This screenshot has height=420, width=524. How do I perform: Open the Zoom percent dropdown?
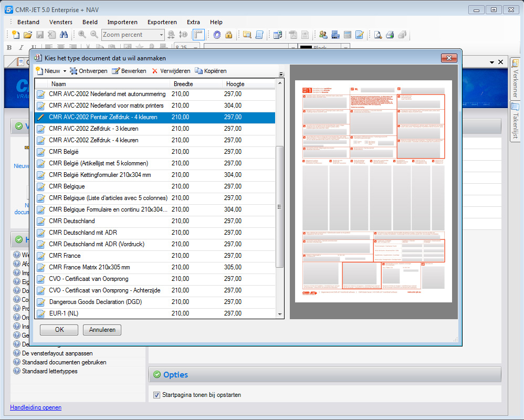tap(161, 35)
